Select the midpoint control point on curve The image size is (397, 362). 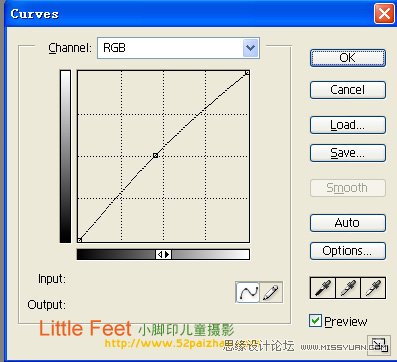(x=155, y=155)
